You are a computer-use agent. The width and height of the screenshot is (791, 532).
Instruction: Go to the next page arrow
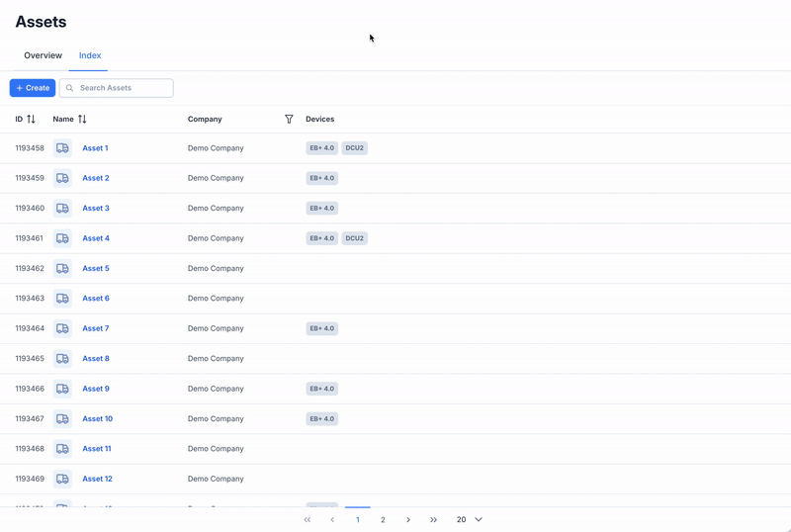point(408,519)
